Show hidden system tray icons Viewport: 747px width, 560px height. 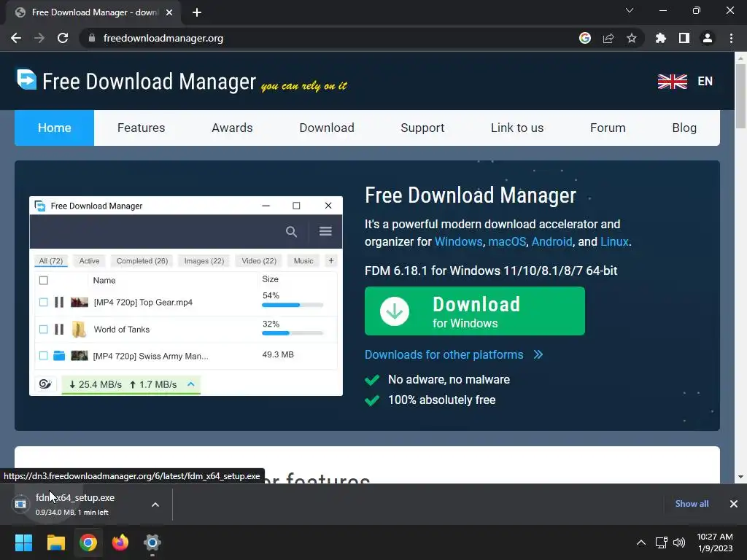641,542
